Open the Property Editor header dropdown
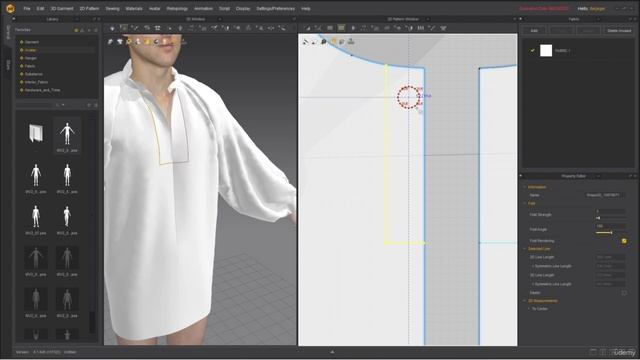The width and height of the screenshot is (640, 360). pyautogui.click(x=598, y=176)
